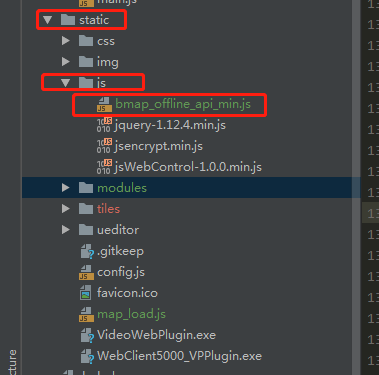Image resolution: width=379 pixels, height=375 pixels.
Task: Click the img folder icon
Action: point(86,62)
